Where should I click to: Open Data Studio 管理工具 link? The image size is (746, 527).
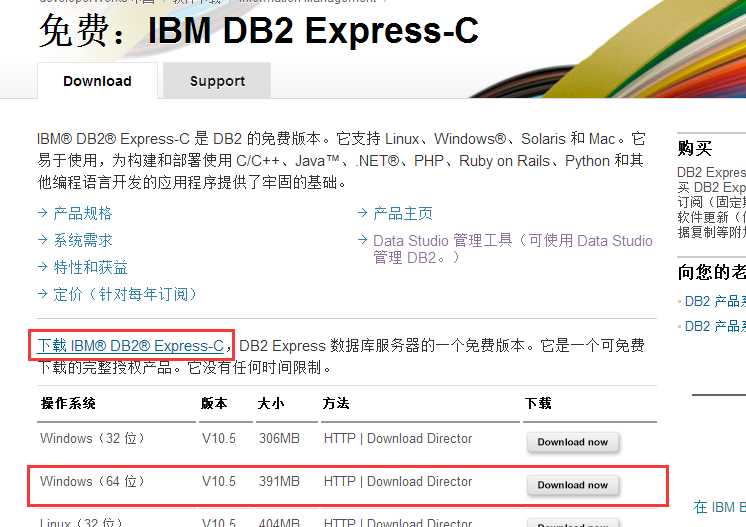point(513,249)
